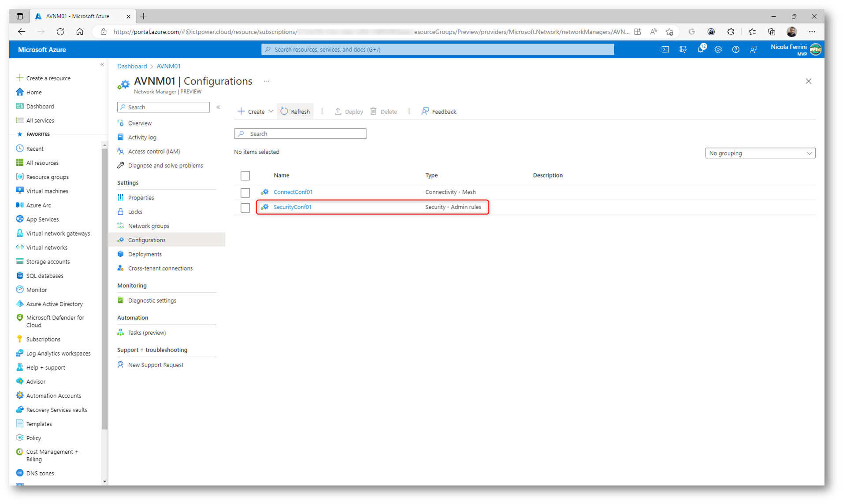Open the No grouping dropdown
Screen dimensions: 843x504
tap(760, 153)
